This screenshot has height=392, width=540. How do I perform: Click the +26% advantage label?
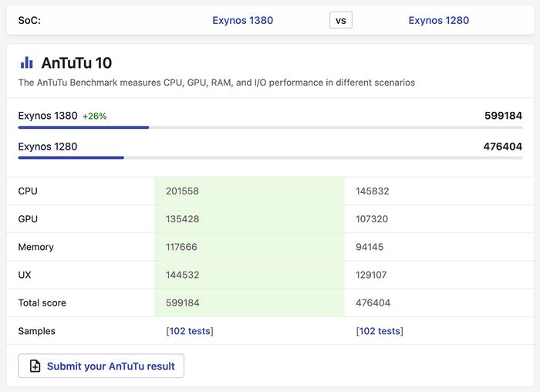click(94, 116)
